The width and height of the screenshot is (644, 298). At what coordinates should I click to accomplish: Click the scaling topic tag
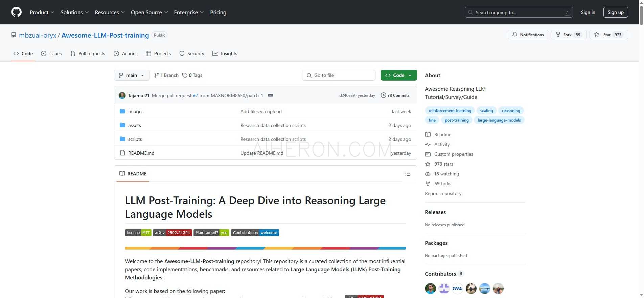486,110
